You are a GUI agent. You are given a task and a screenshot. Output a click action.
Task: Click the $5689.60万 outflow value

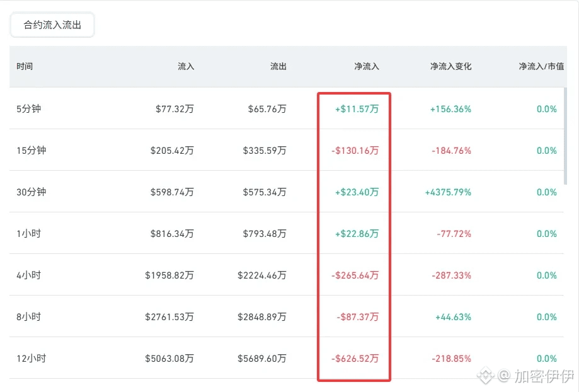pos(262,359)
